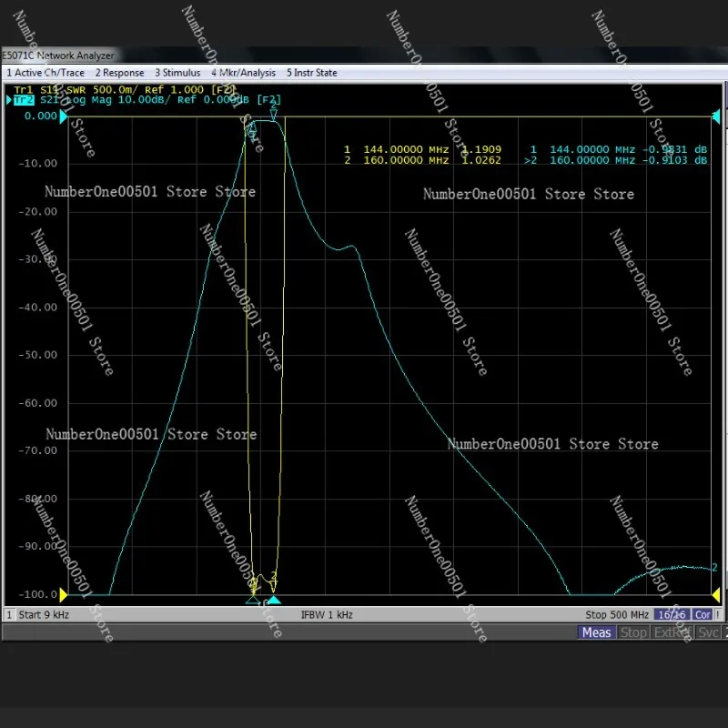Click the Meas status indicator
728x728 pixels.
coord(596,632)
